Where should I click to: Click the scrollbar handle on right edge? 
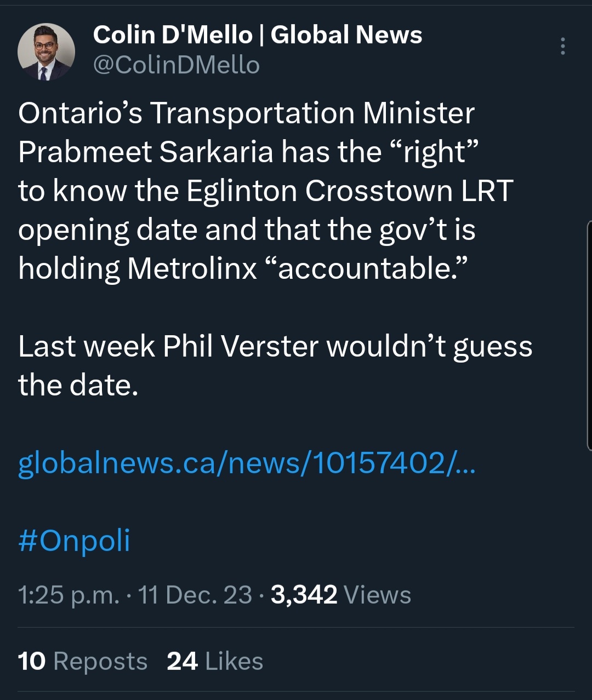click(x=589, y=334)
